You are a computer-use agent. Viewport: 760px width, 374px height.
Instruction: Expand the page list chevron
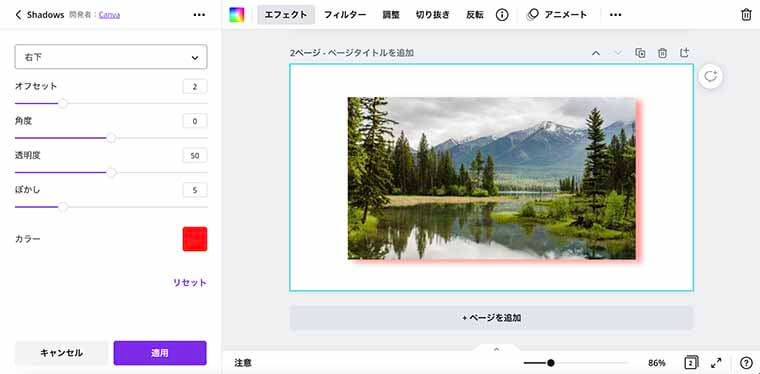tap(496, 349)
